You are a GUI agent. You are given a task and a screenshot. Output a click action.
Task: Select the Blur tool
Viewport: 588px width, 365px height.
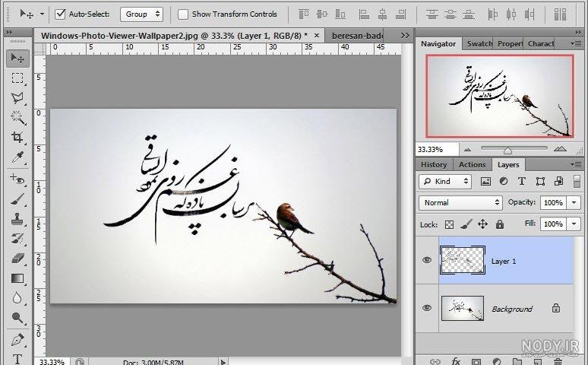[x=17, y=298]
